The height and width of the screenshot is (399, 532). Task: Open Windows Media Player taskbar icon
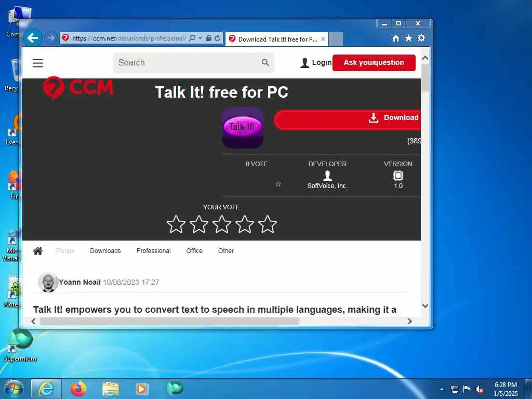click(141, 389)
